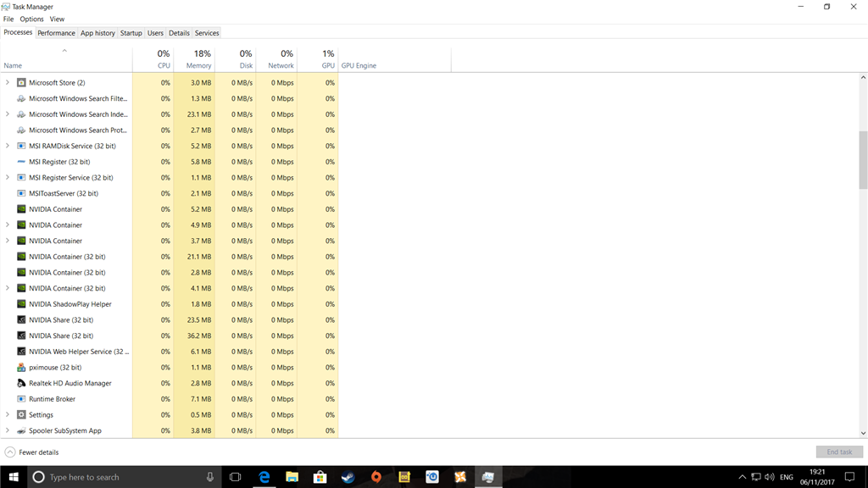Screen dimensions: 868x488
Task: Open the File menu
Action: tap(8, 19)
